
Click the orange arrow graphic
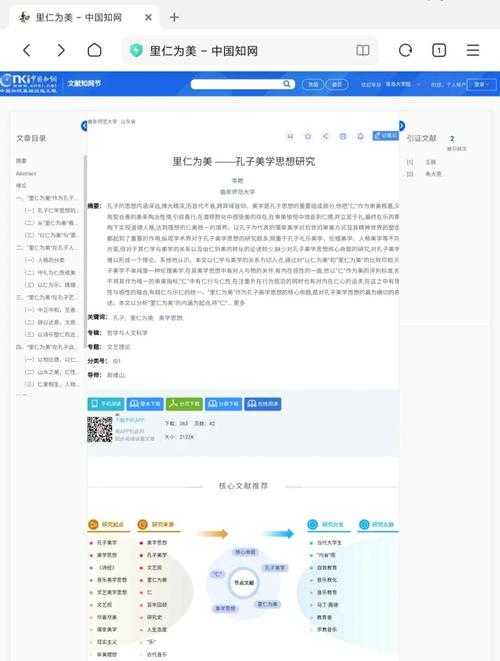213,534
